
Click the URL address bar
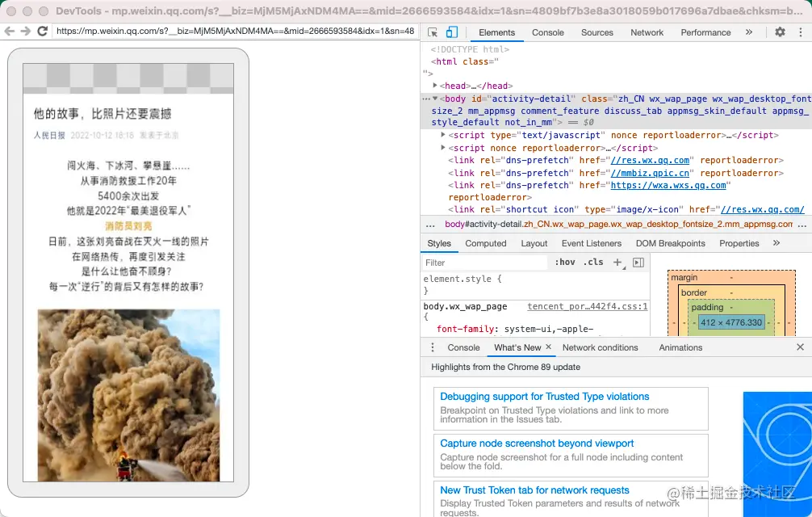click(236, 31)
